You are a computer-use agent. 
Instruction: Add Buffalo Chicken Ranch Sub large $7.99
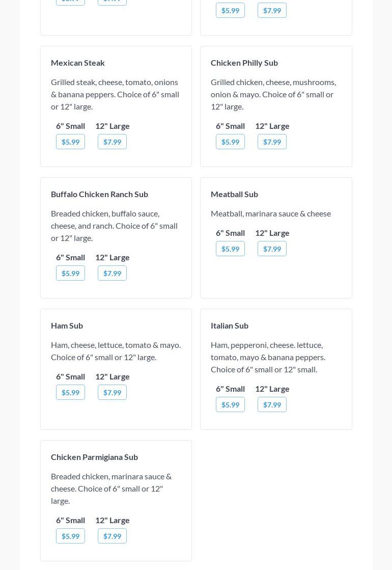point(112,273)
